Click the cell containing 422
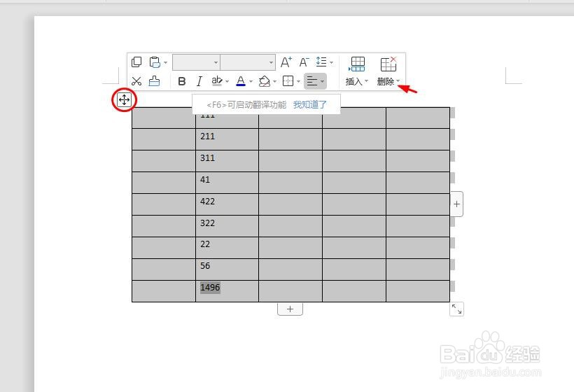574x392 pixels. [227, 204]
